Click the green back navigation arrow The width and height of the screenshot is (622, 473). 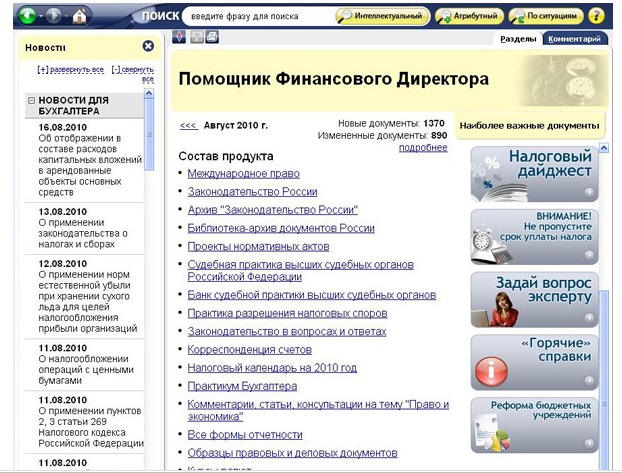(x=27, y=16)
